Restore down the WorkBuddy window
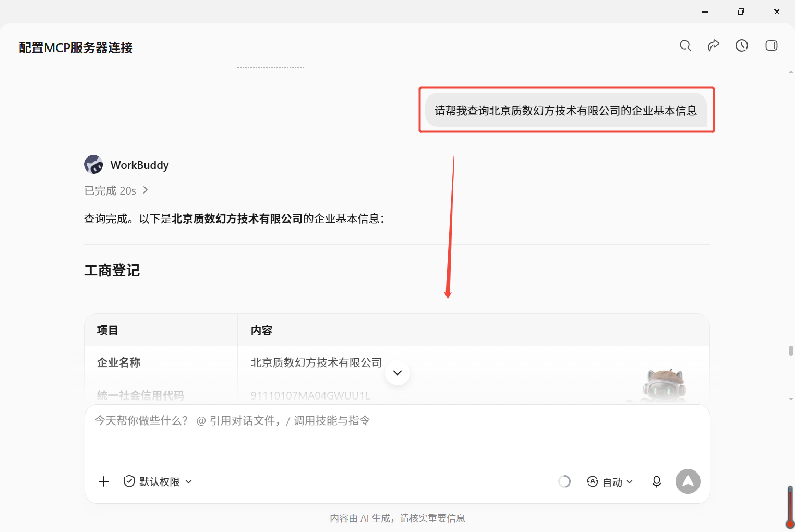This screenshot has width=795, height=532. coord(741,11)
